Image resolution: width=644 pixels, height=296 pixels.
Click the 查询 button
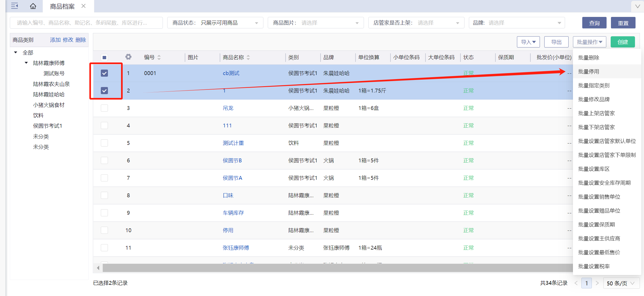click(594, 23)
